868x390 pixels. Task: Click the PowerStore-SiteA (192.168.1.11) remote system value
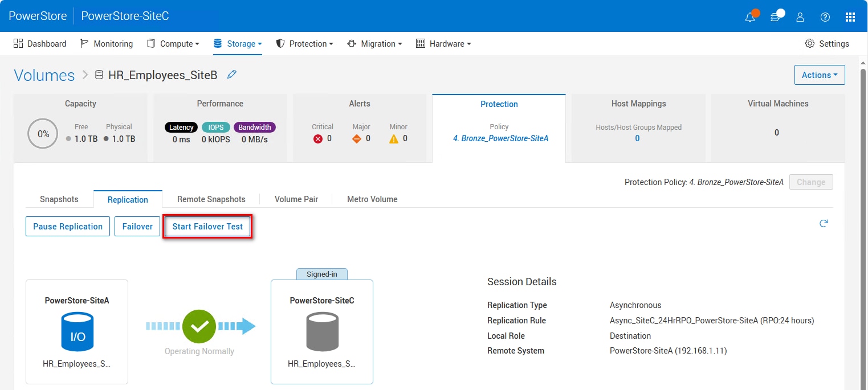[669, 351]
